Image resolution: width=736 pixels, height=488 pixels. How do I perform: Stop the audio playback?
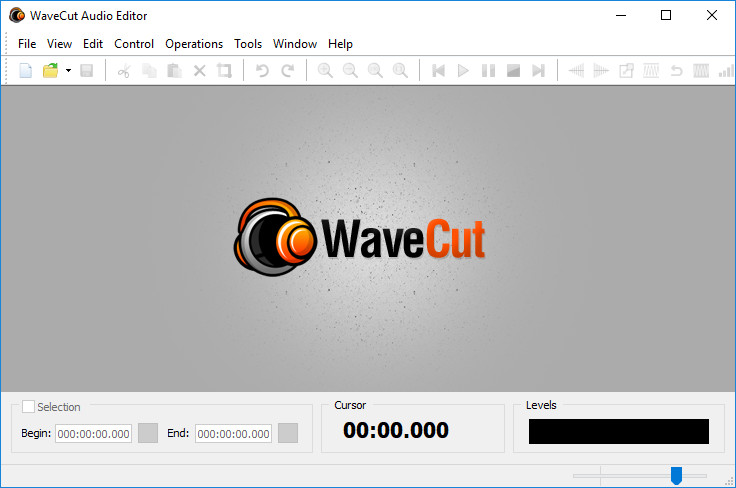514,71
